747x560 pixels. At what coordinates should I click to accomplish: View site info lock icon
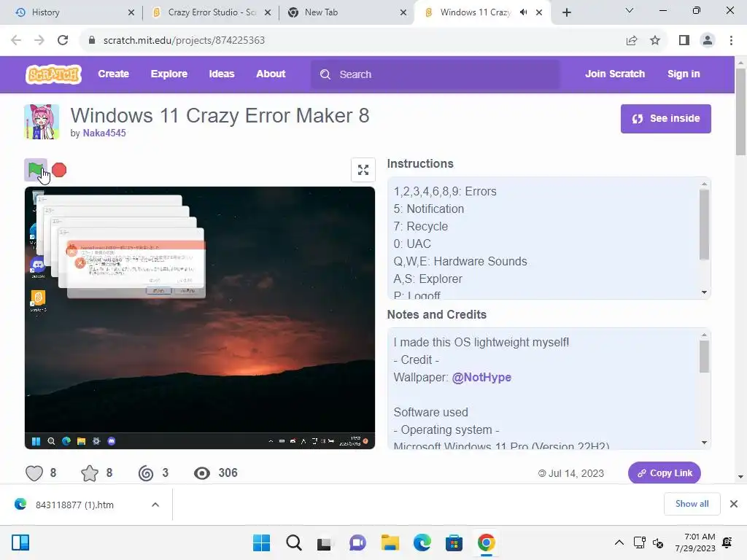point(92,40)
